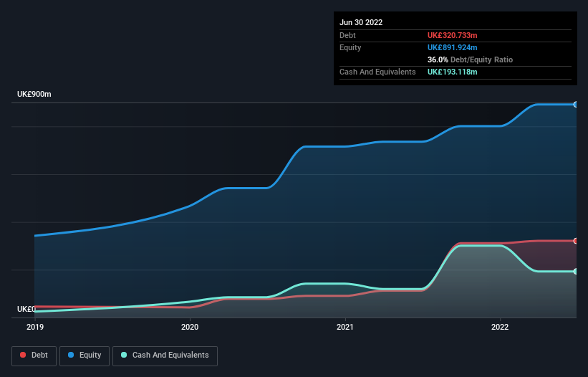Select the Cash endpoint marker on chart
This screenshot has height=377, width=588.
pyautogui.click(x=576, y=271)
